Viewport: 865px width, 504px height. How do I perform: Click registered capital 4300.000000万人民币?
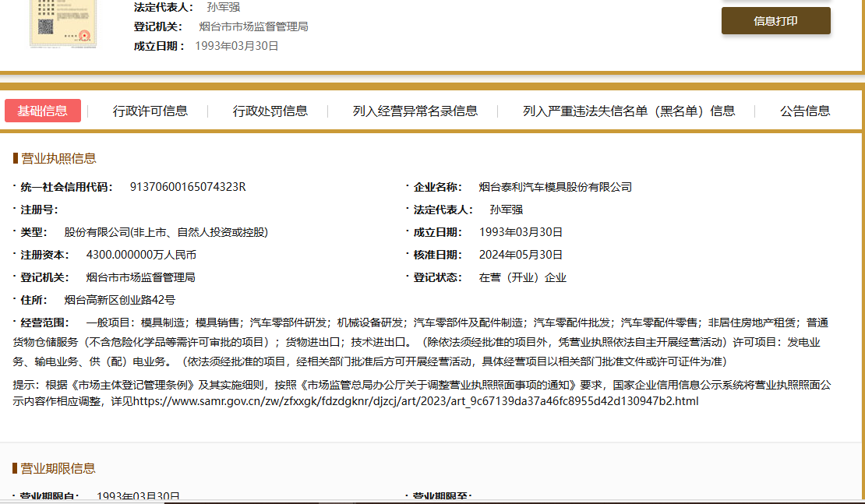pyautogui.click(x=141, y=255)
